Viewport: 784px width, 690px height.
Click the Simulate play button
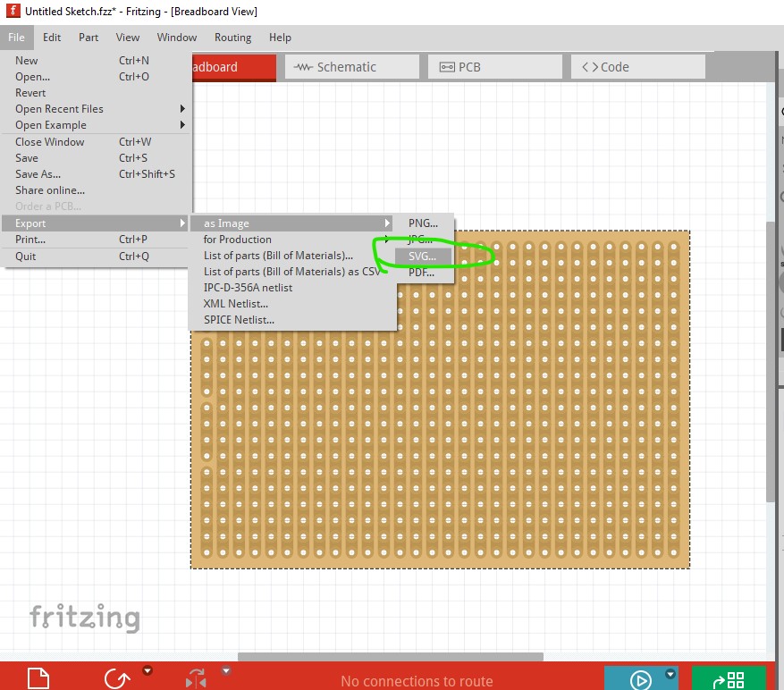pos(640,680)
